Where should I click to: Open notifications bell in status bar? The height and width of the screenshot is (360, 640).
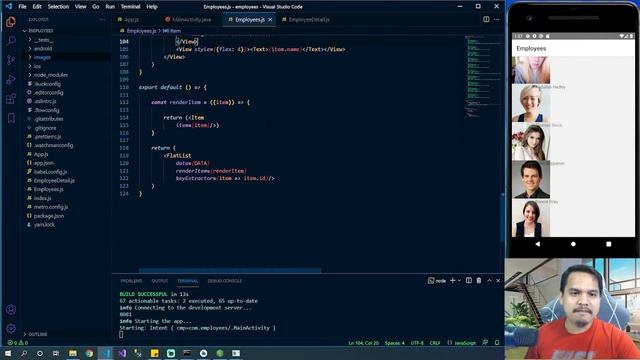(x=497, y=343)
